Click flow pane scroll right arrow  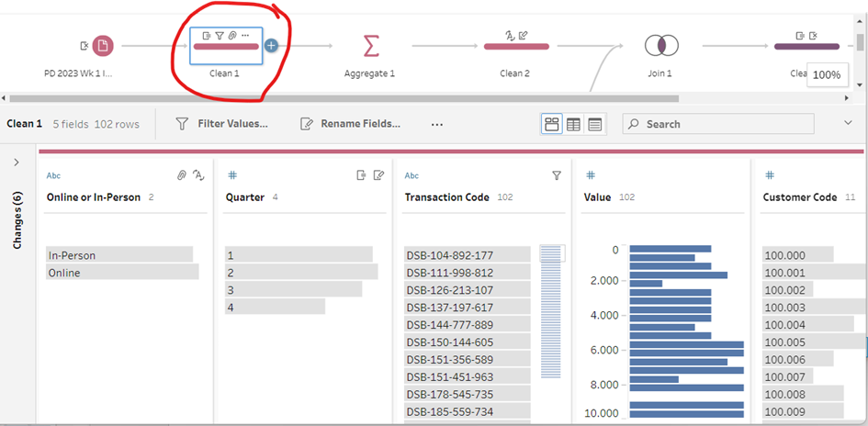[846, 98]
